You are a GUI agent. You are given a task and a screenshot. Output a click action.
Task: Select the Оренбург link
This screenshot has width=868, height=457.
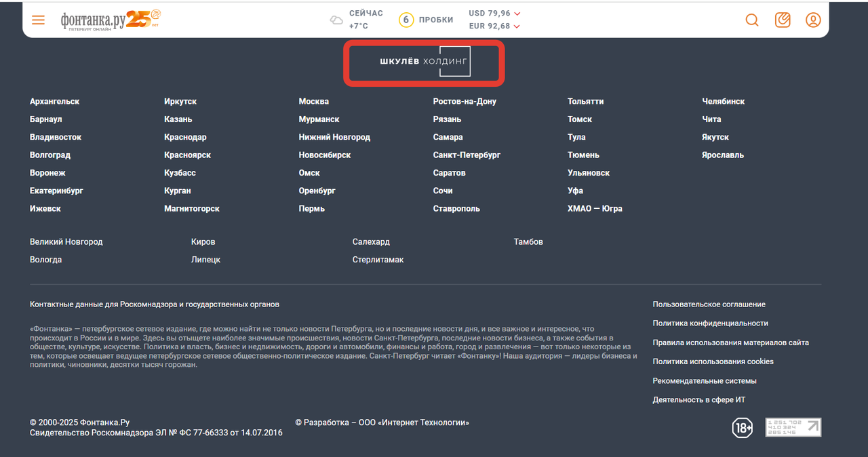pyautogui.click(x=317, y=191)
